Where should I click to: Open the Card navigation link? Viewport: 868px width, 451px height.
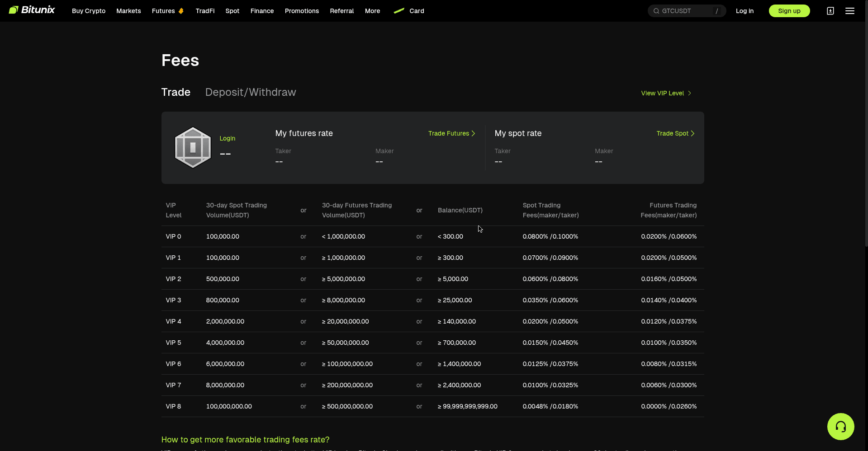coord(417,11)
